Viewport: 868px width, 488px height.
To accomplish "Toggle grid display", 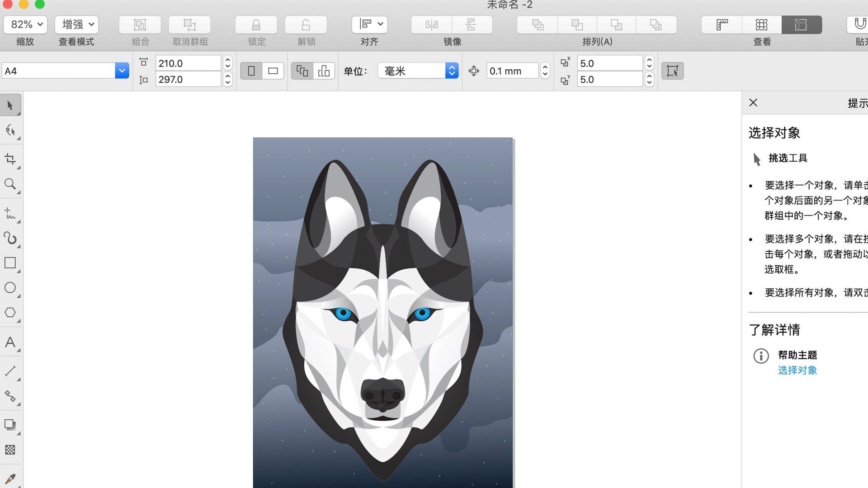I will [x=762, y=24].
